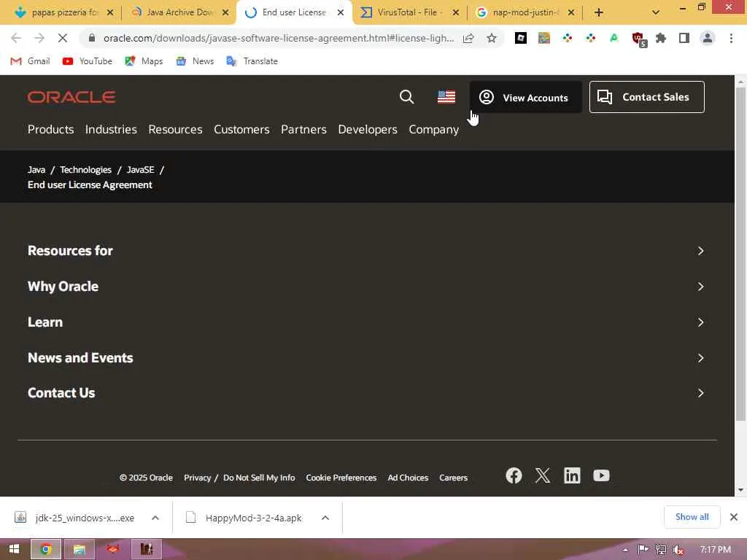This screenshot has height=560, width=747.
Task: Open the Company menu
Action: click(433, 130)
